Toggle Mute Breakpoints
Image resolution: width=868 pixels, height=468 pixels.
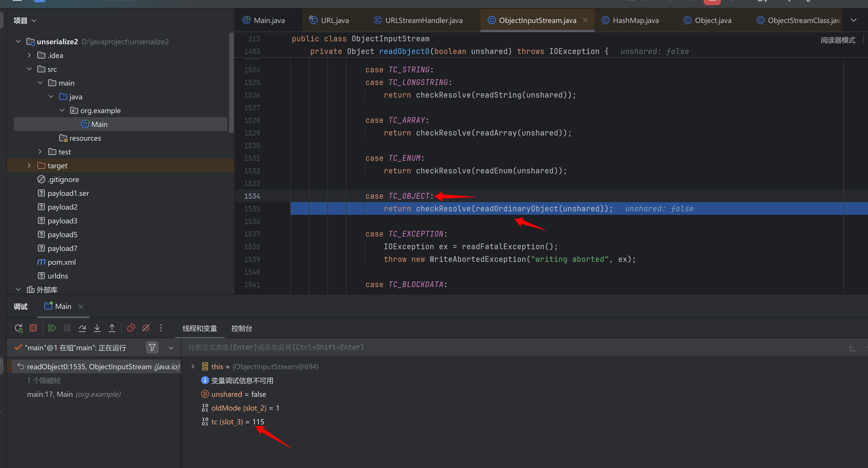146,328
